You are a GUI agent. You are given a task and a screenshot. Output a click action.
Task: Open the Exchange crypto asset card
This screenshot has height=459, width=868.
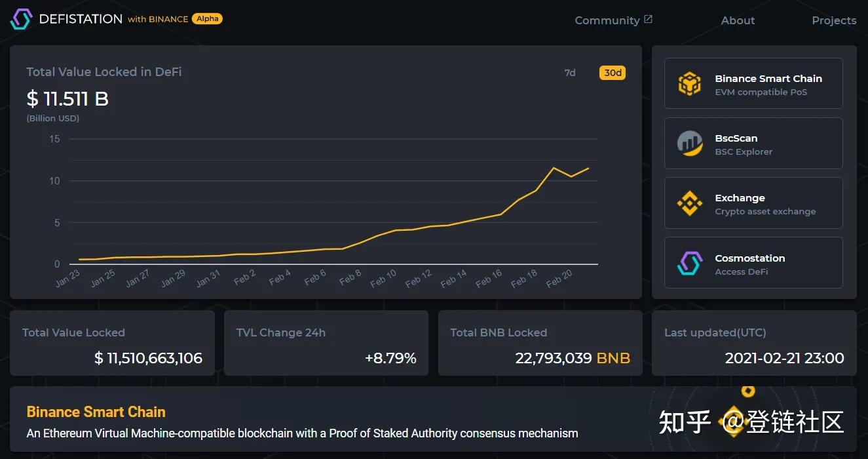753,203
